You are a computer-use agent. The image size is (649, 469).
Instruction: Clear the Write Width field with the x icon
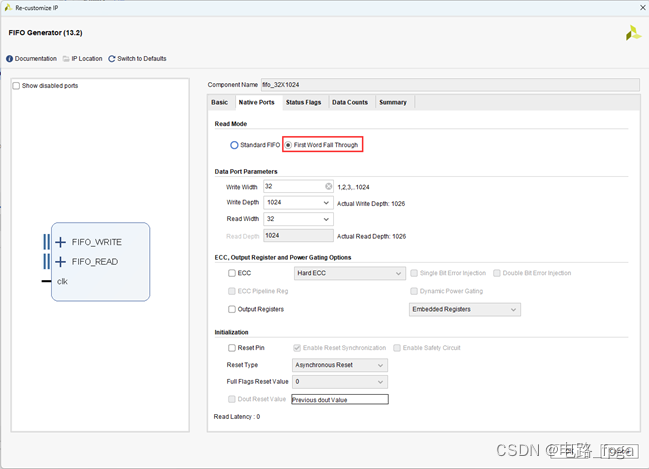click(328, 186)
